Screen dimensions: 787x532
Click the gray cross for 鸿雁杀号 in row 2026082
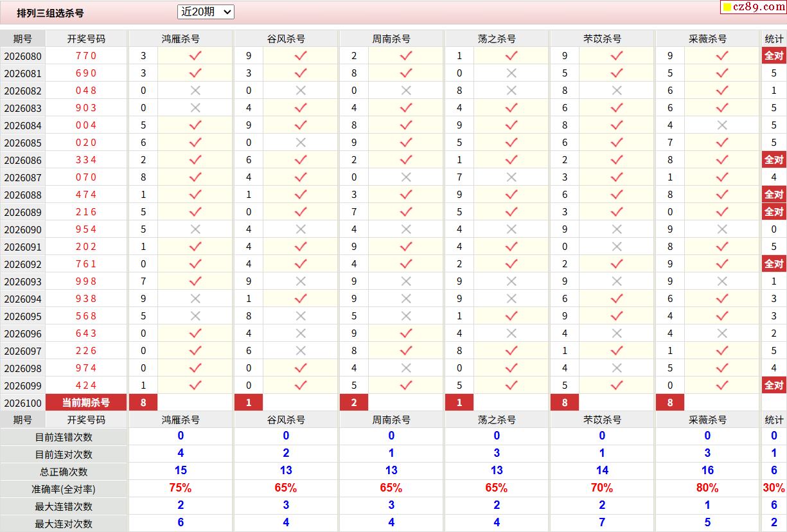tap(195, 91)
